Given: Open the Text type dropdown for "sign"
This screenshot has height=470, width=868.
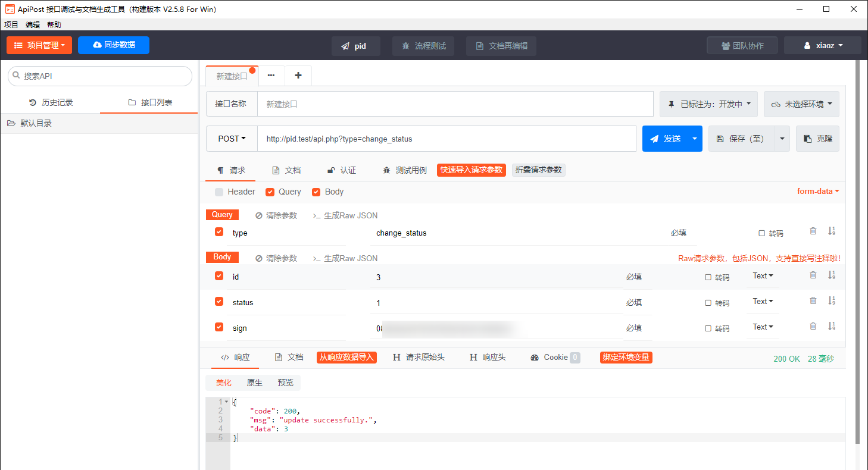Looking at the screenshot, I should (x=762, y=326).
